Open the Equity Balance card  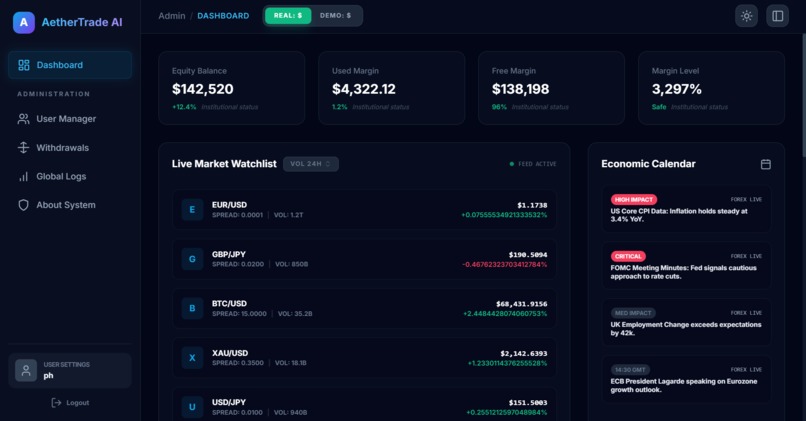coord(232,88)
